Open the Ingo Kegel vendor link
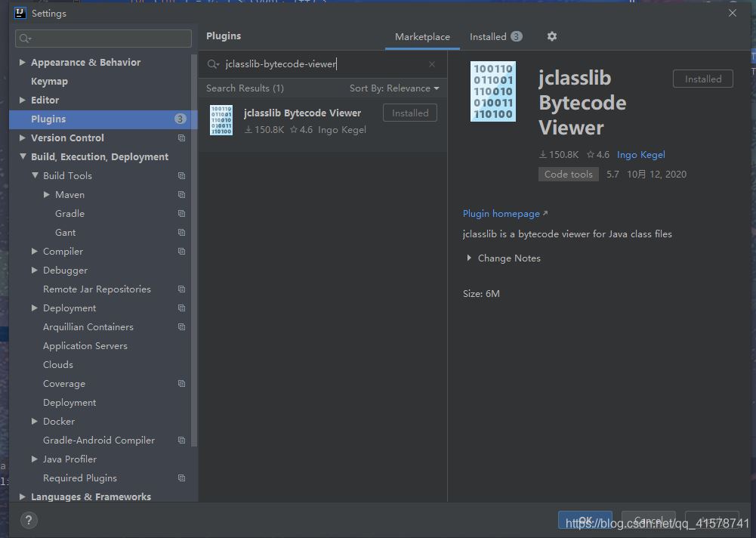Screen dimensions: 756x538 (640, 154)
